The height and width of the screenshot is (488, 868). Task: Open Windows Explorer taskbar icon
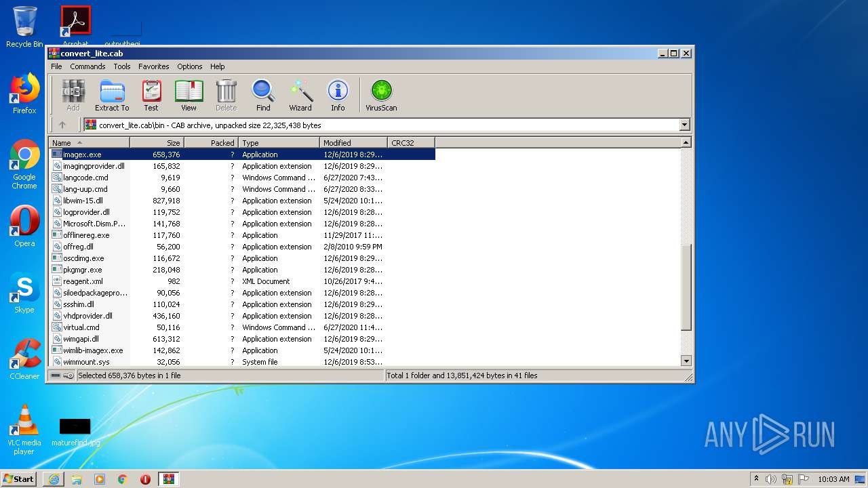point(77,479)
